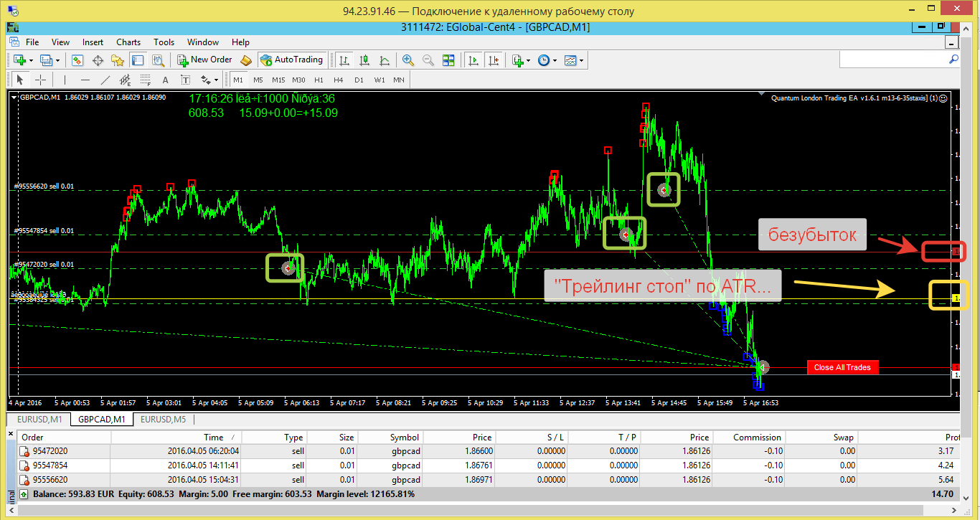
Task: Click the Templates icon
Action: 570,60
